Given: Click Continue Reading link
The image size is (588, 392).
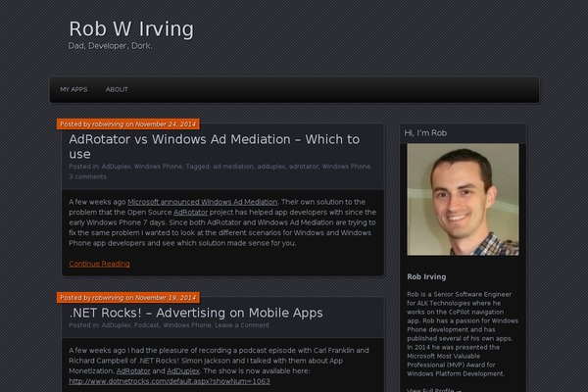Looking at the screenshot, I should tap(99, 264).
